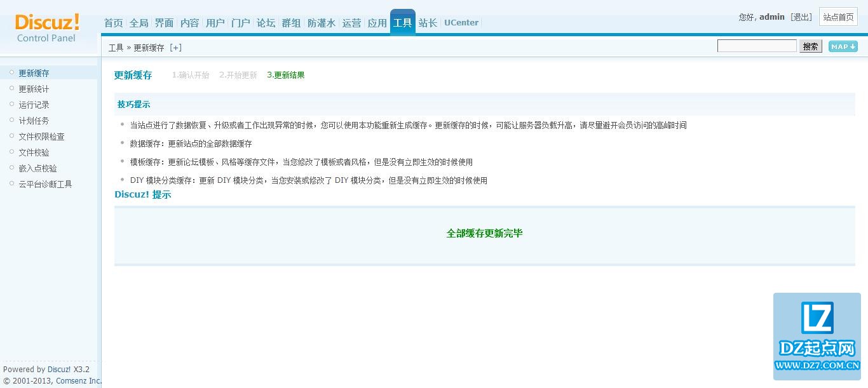Select 更新统计 in the sidebar

[x=34, y=89]
